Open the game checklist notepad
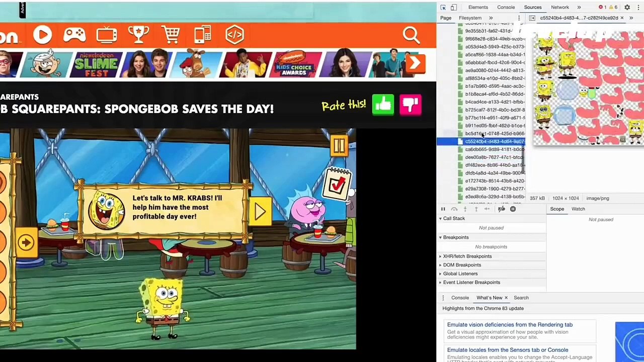This screenshot has width=644, height=362. (x=338, y=184)
